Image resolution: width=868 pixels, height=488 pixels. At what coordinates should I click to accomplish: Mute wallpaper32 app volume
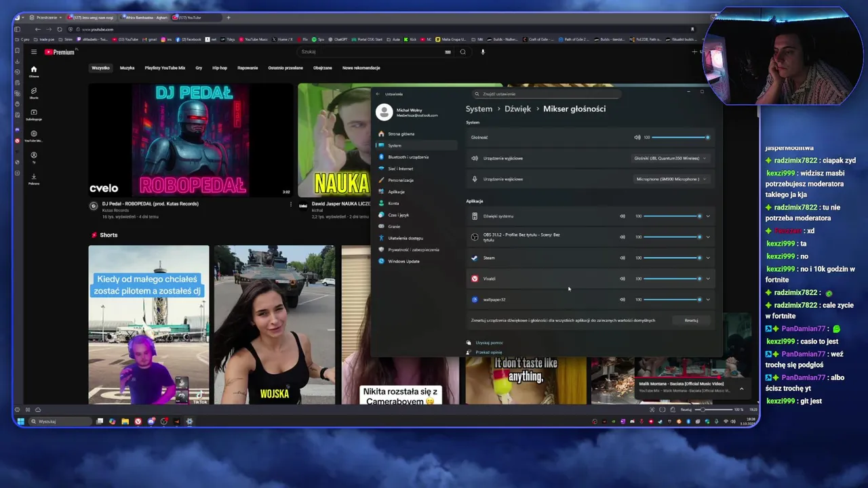[622, 300]
